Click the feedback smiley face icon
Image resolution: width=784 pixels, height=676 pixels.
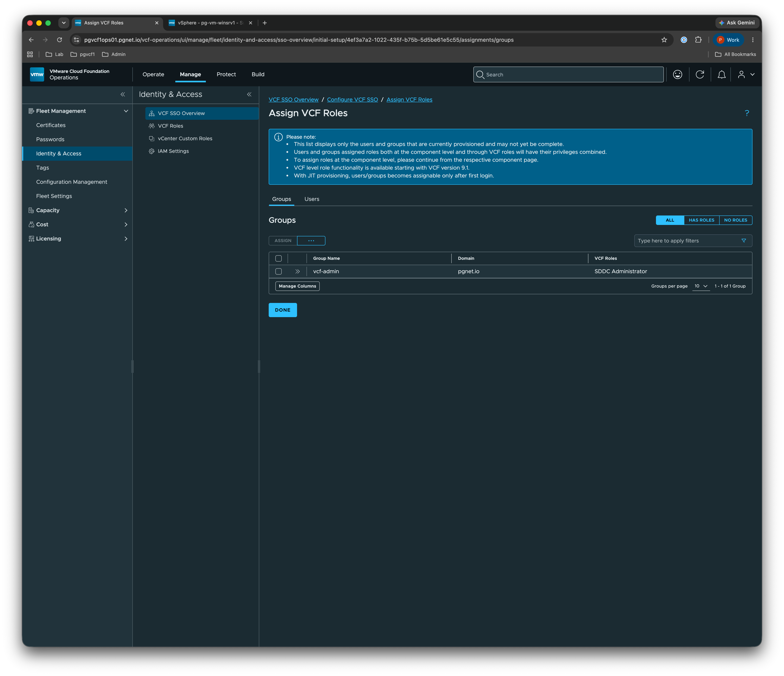(677, 74)
